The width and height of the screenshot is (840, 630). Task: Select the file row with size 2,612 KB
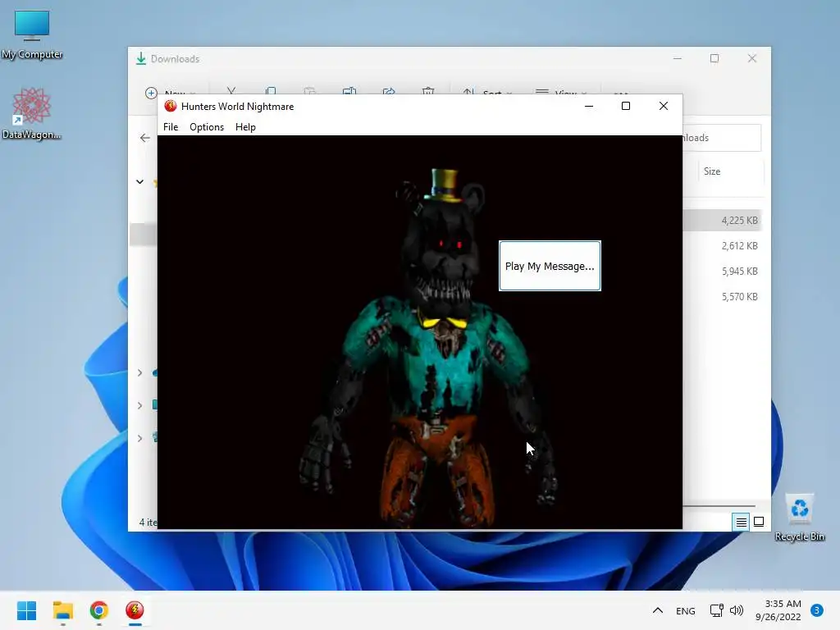click(723, 246)
